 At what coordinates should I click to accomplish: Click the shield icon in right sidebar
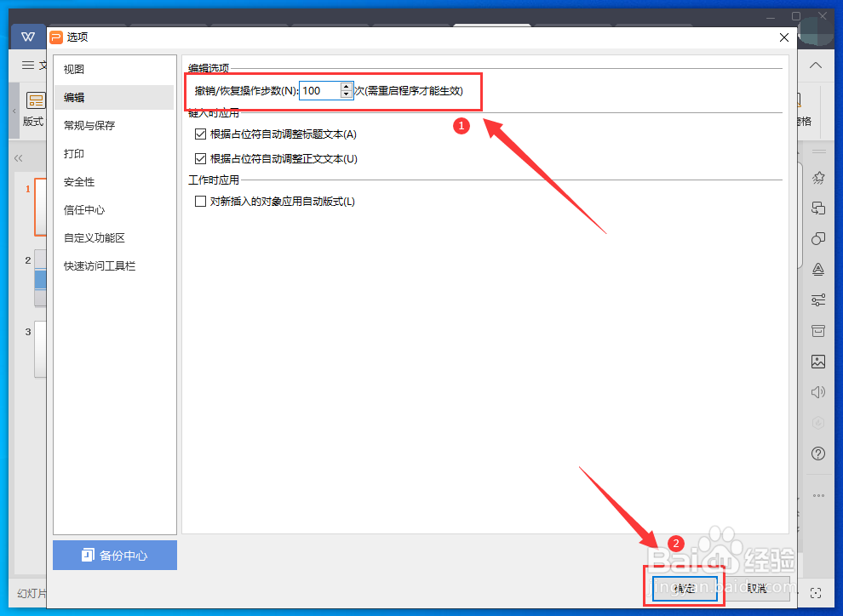818,423
